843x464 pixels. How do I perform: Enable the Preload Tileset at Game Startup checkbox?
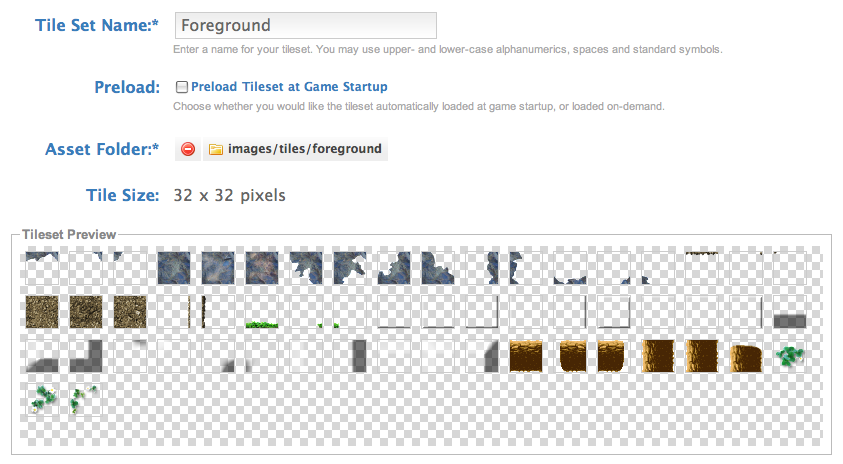click(181, 87)
